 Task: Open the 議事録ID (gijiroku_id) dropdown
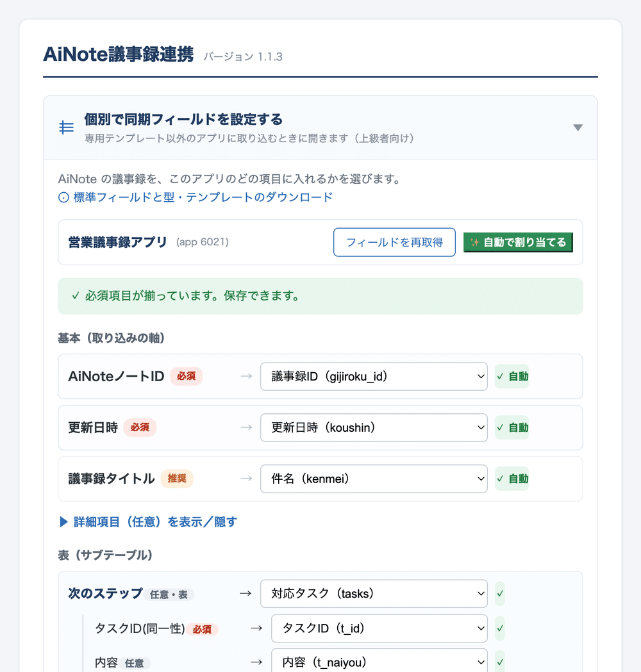coord(374,376)
